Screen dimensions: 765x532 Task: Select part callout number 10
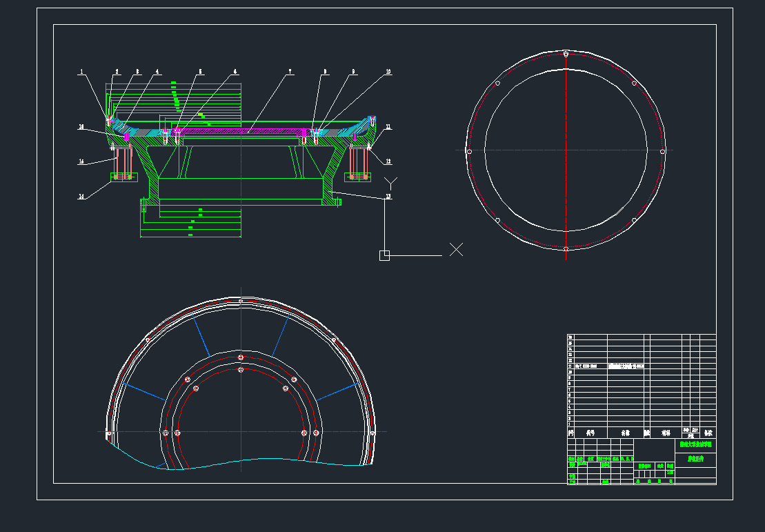[388, 72]
